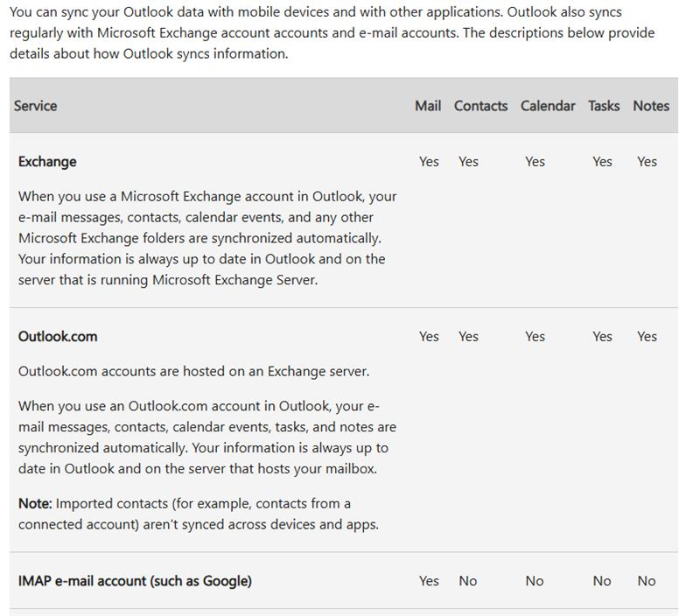This screenshot has width=700, height=616.
Task: Select the Tasks column header
Action: tap(604, 106)
